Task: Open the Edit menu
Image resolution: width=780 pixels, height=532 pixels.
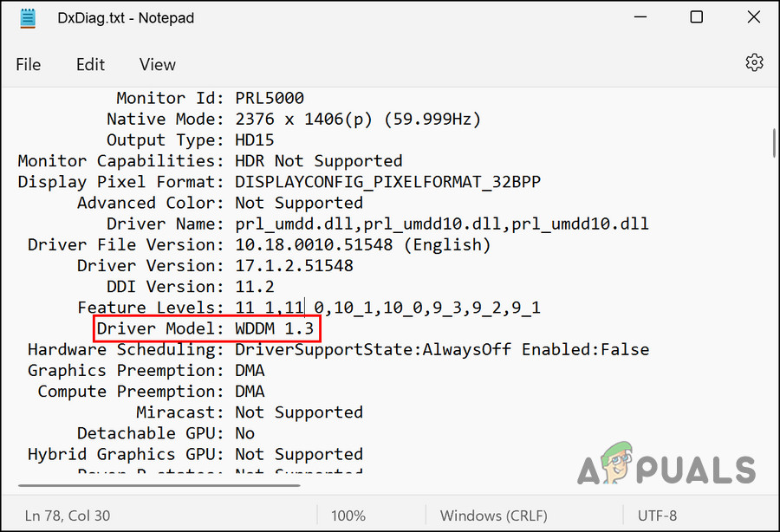Action: click(90, 64)
